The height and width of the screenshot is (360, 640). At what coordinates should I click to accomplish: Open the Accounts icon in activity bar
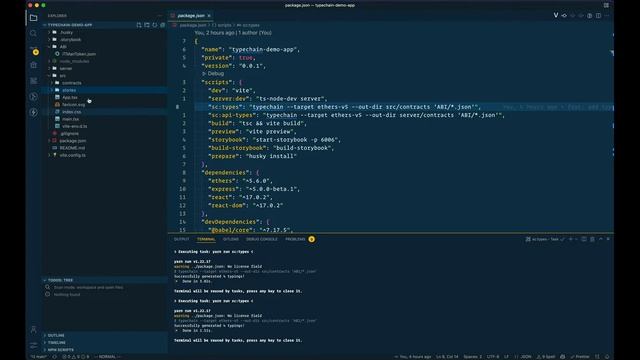click(33, 329)
